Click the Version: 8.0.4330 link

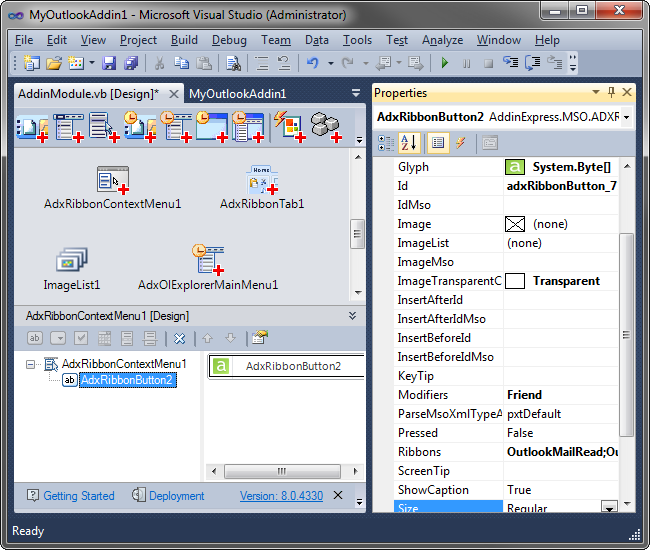click(281, 496)
